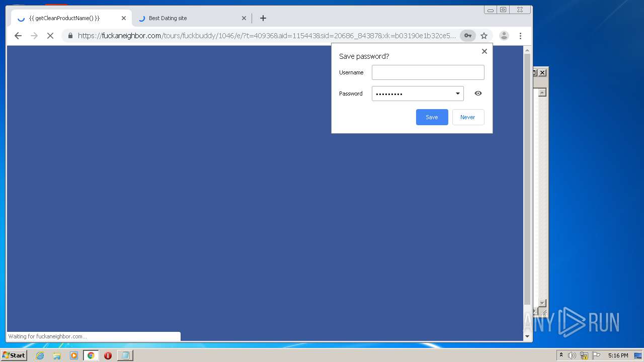The width and height of the screenshot is (644, 362).
Task: Click the Never button
Action: pyautogui.click(x=468, y=117)
